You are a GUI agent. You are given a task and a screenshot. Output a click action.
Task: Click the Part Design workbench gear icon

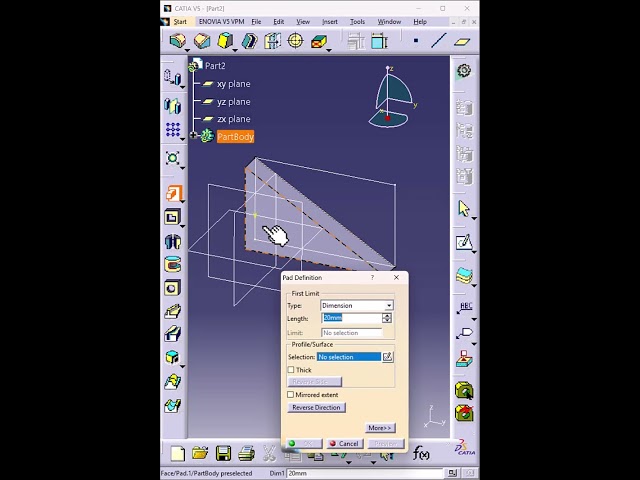(464, 71)
